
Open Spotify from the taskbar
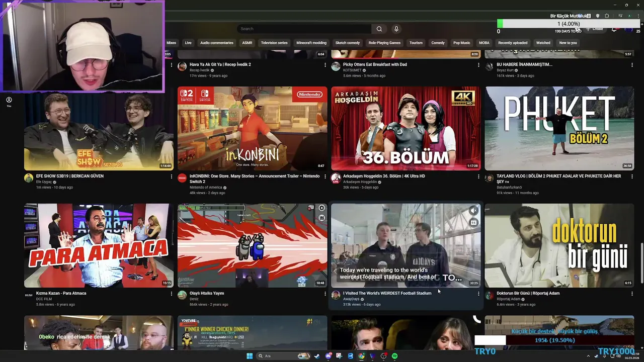(x=395, y=356)
